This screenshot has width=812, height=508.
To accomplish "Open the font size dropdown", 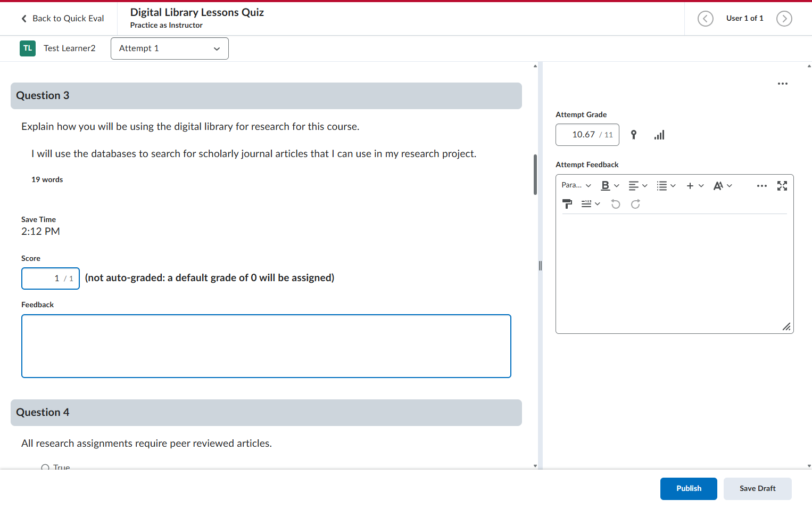I will pyautogui.click(x=723, y=185).
